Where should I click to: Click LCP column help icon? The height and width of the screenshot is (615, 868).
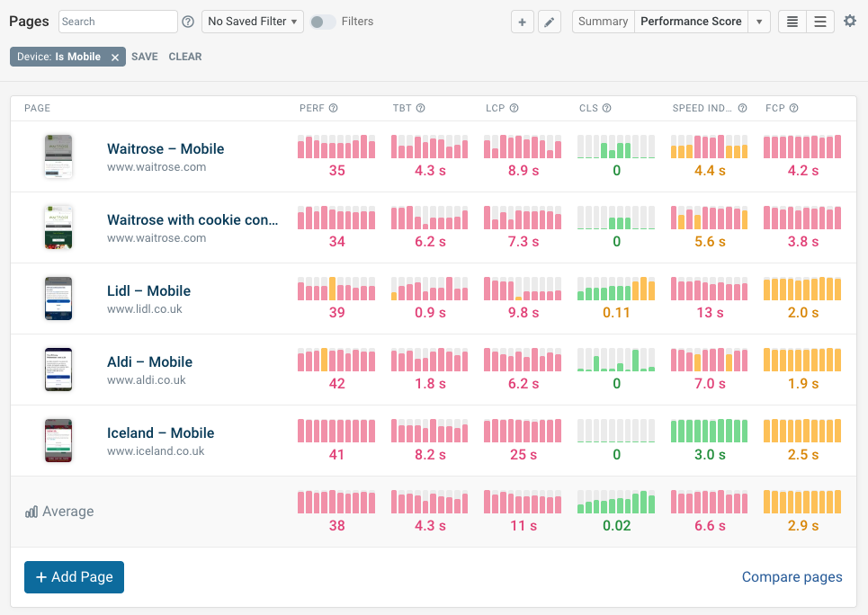[x=514, y=108]
